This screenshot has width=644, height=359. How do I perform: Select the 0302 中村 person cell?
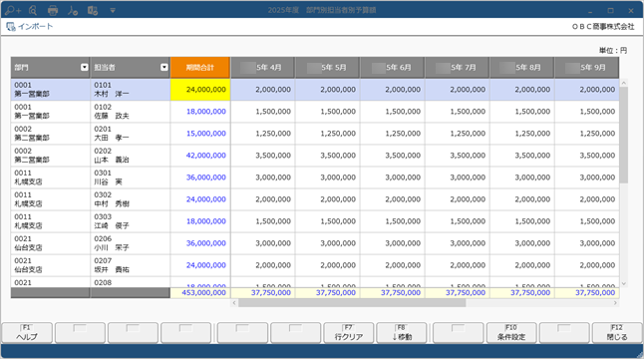[x=131, y=199]
